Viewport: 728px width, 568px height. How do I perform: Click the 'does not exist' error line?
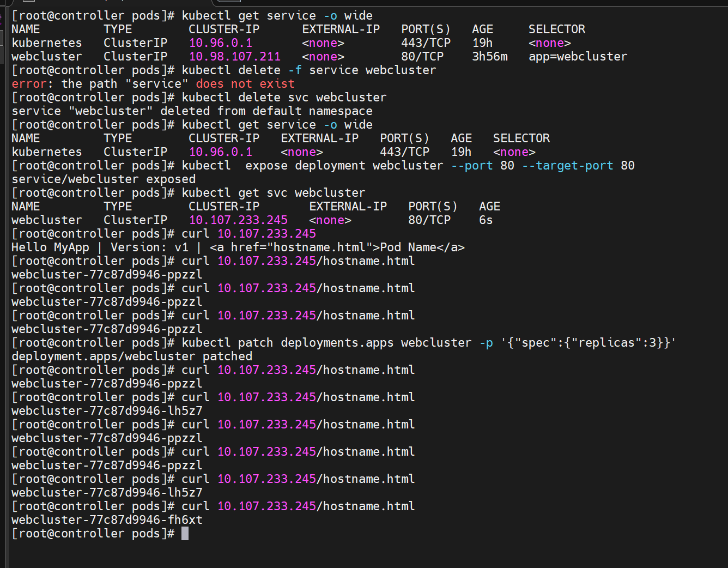(x=153, y=84)
